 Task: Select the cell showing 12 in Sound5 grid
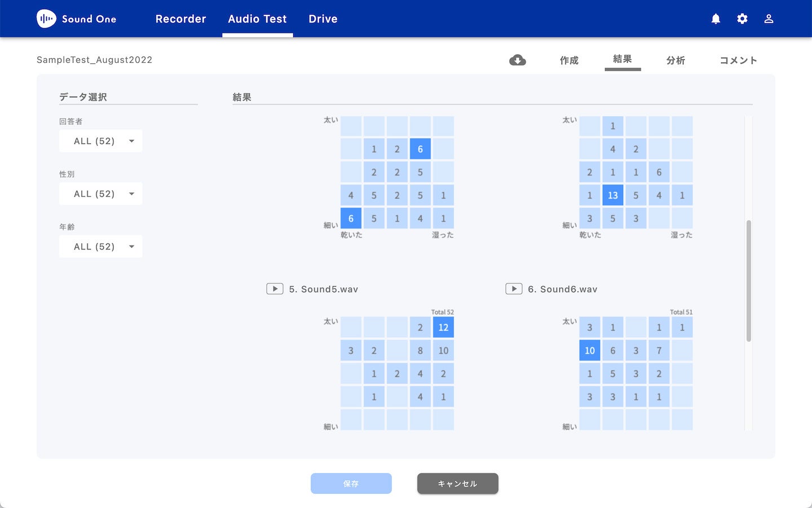[x=443, y=327]
